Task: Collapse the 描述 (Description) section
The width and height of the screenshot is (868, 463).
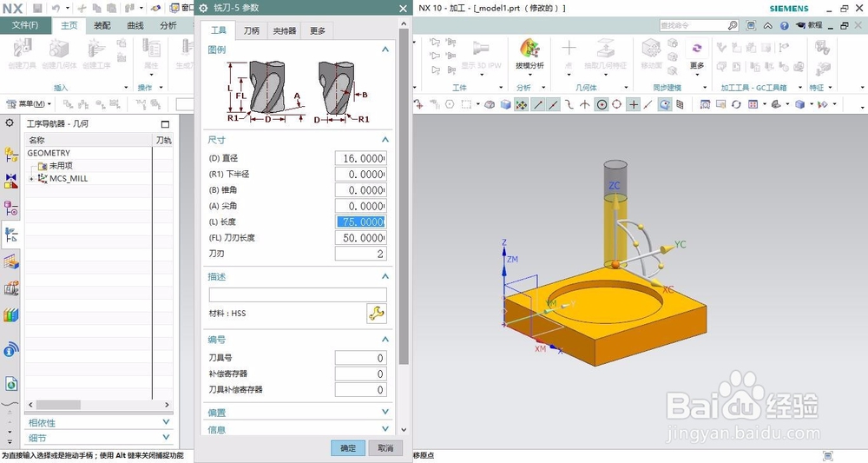Action: point(385,276)
